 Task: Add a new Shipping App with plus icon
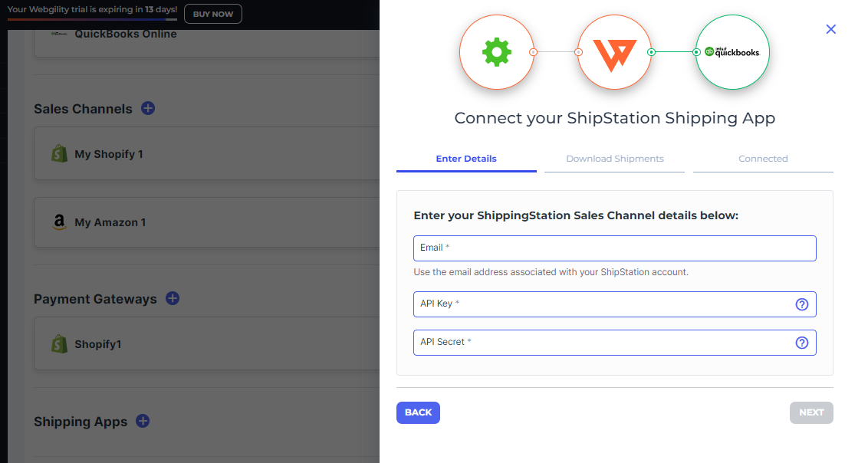point(143,421)
